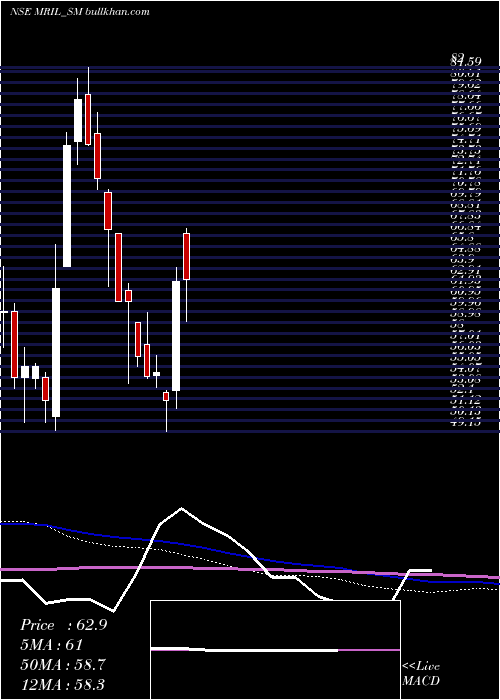
Task: Click the 'NSE MRIL_SM bullkhan.com' title text
Action: coord(79,12)
